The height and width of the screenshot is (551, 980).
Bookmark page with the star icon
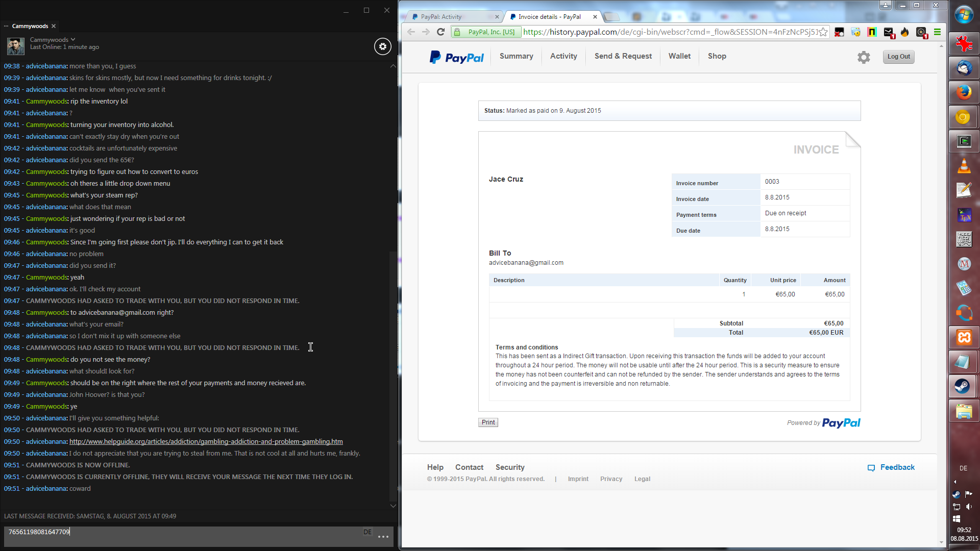point(823,32)
